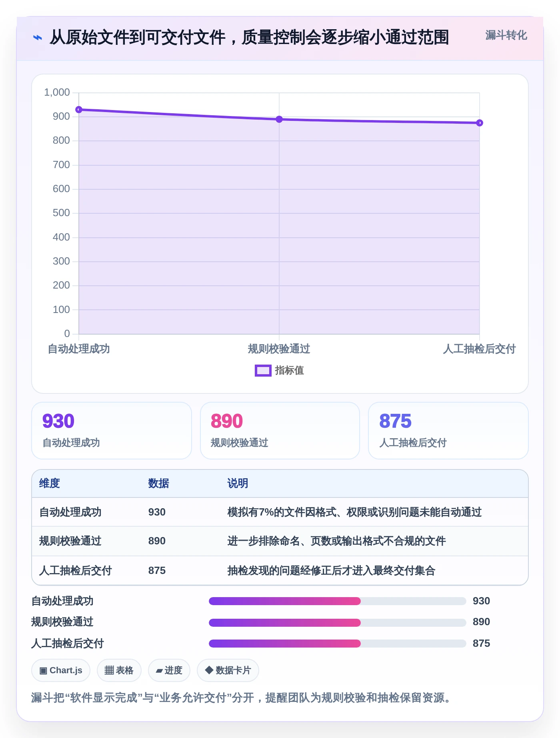
Task: Click description starting with 进一步排除命名
Action: [x=336, y=541]
